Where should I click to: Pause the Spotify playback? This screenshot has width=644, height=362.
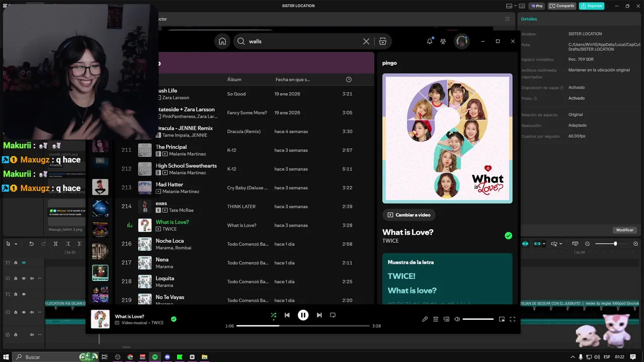pyautogui.click(x=303, y=315)
